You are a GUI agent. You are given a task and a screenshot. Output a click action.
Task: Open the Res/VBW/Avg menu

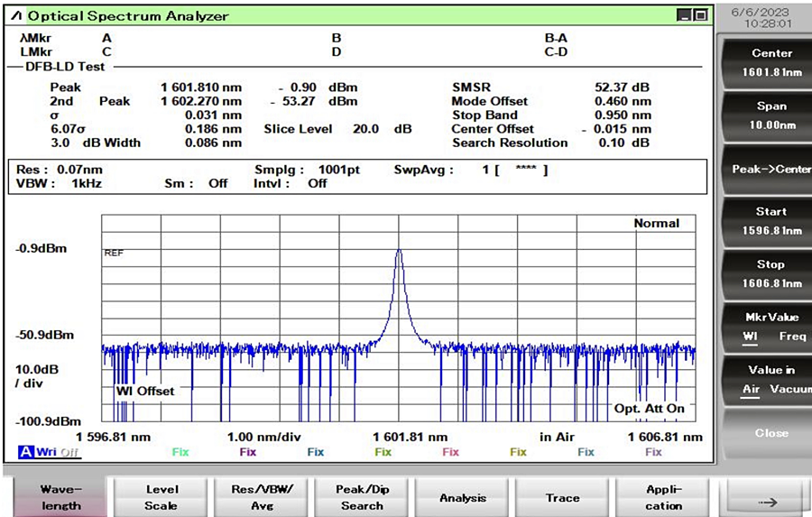(262, 497)
